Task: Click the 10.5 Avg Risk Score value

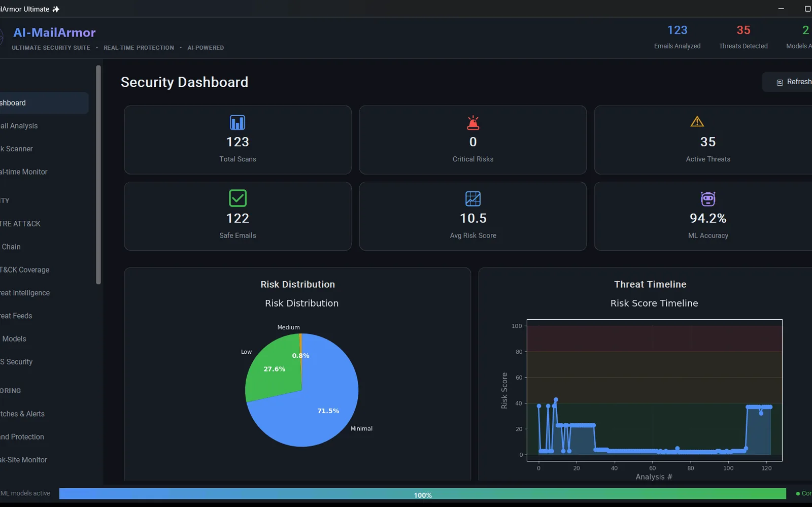Action: pyautogui.click(x=473, y=218)
